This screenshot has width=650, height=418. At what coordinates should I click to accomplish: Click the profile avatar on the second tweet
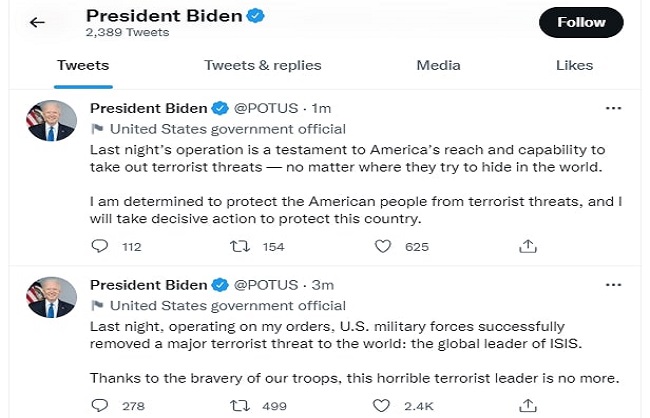(51, 298)
